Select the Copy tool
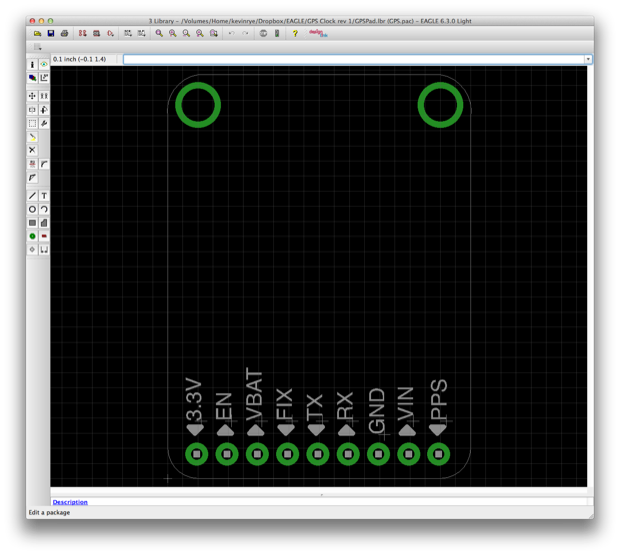 click(44, 96)
